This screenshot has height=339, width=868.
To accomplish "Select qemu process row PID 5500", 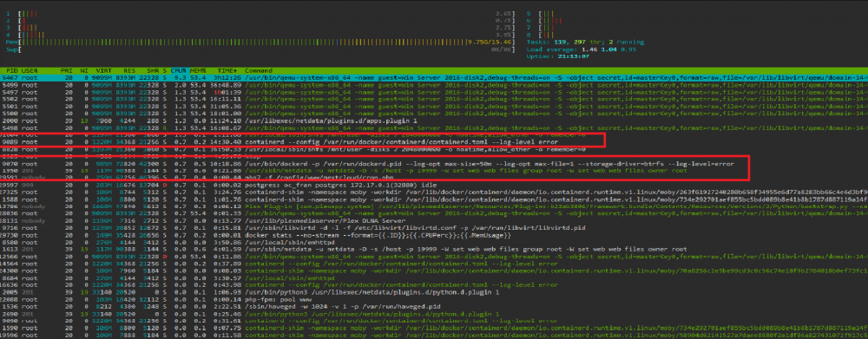I will [434, 114].
